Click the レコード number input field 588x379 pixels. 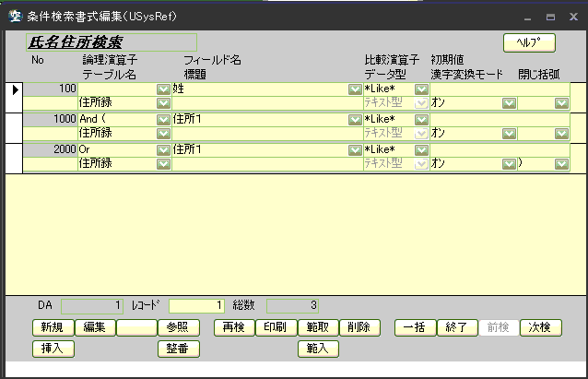(x=196, y=305)
